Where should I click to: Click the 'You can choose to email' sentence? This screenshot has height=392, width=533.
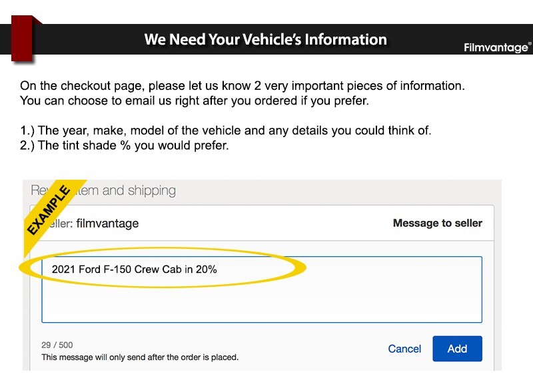click(x=195, y=101)
